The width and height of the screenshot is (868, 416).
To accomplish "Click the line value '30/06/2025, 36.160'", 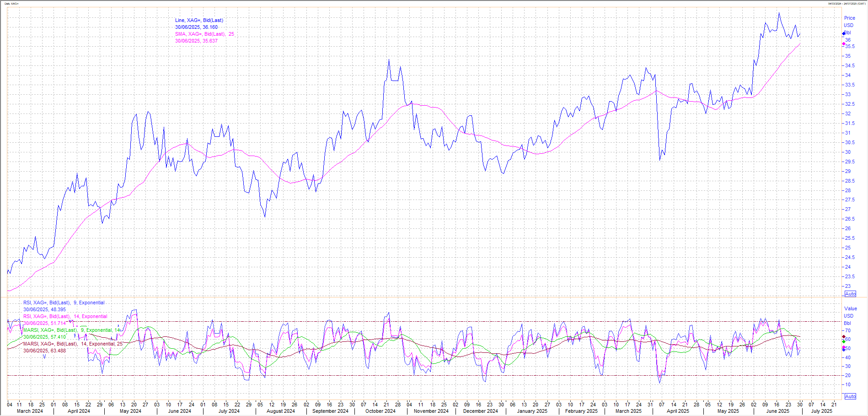I will point(196,27).
